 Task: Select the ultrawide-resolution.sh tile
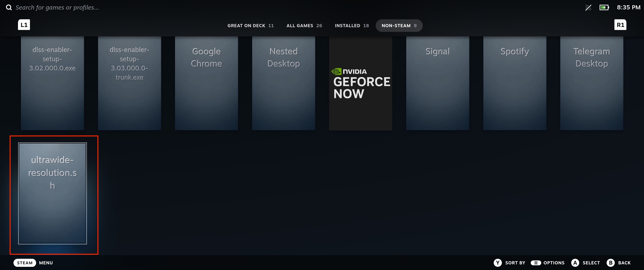pyautogui.click(x=52, y=193)
